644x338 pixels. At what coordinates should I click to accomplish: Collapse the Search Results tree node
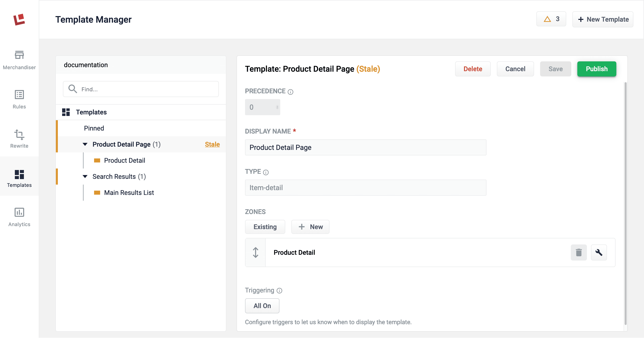point(85,177)
